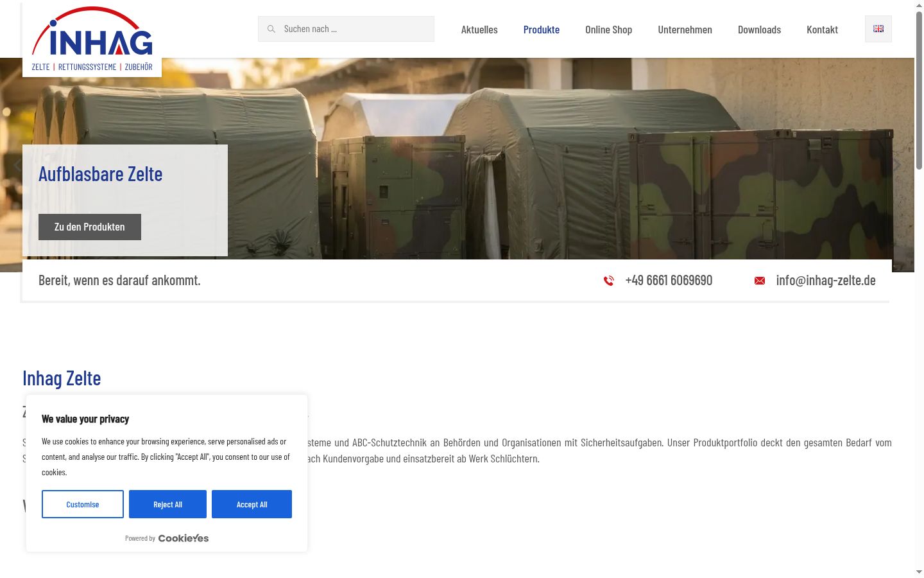Image resolution: width=924 pixels, height=578 pixels.
Task: Focus the "Suchen nach" search field
Action: (x=346, y=29)
